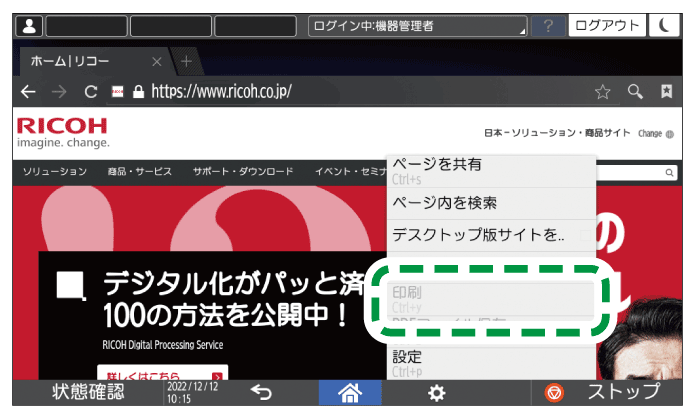This screenshot has width=694, height=411.
Task: Tap the bottom bar return arrow
Action: pyautogui.click(x=261, y=392)
